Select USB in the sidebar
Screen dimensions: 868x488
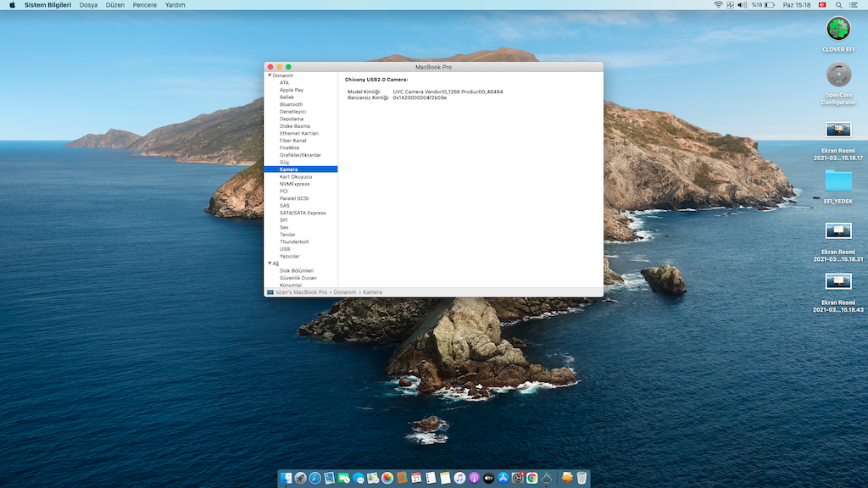(285, 249)
